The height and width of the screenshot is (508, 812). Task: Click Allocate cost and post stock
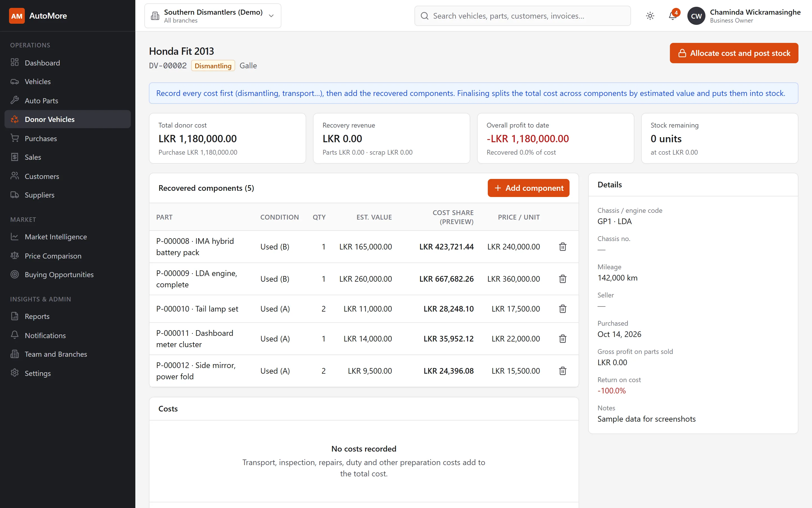click(734, 53)
